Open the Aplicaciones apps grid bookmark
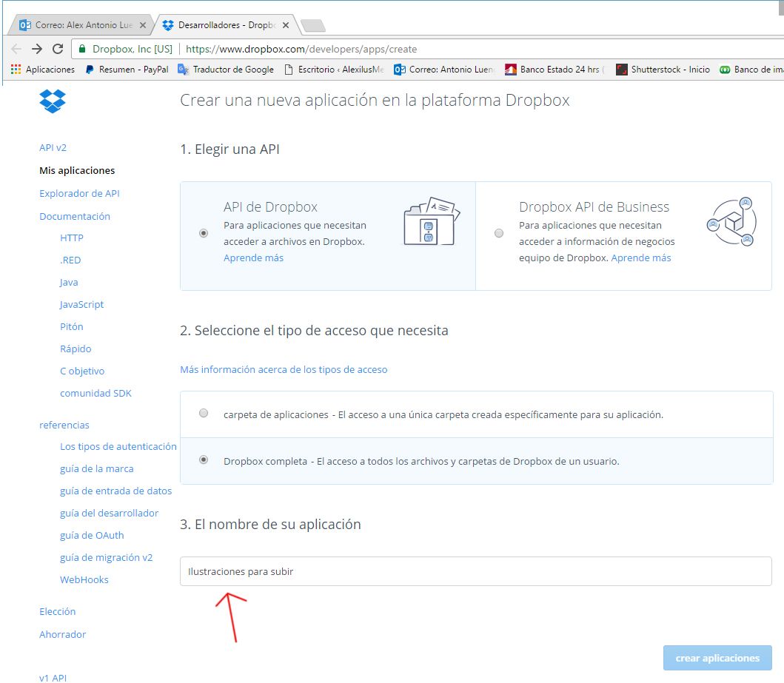The height and width of the screenshot is (683, 784). click(x=42, y=70)
